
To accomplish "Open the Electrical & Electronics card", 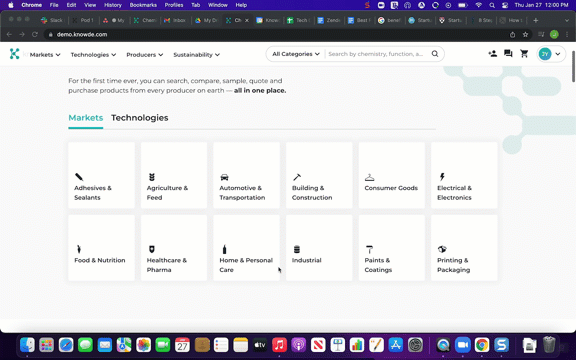I will (x=464, y=175).
